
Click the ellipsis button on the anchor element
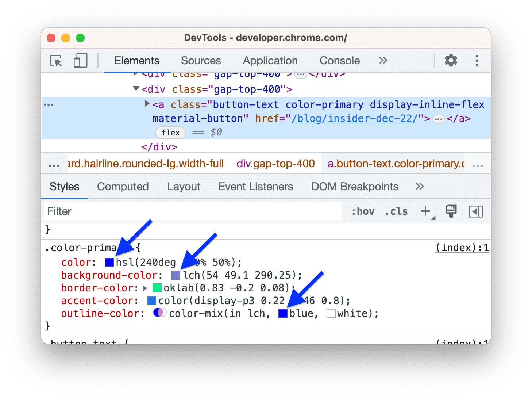coord(438,118)
